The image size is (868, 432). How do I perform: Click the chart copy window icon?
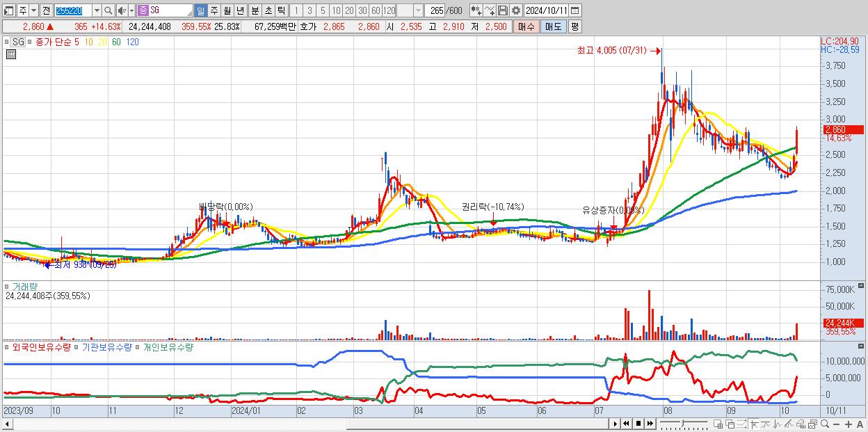[x=813, y=424]
